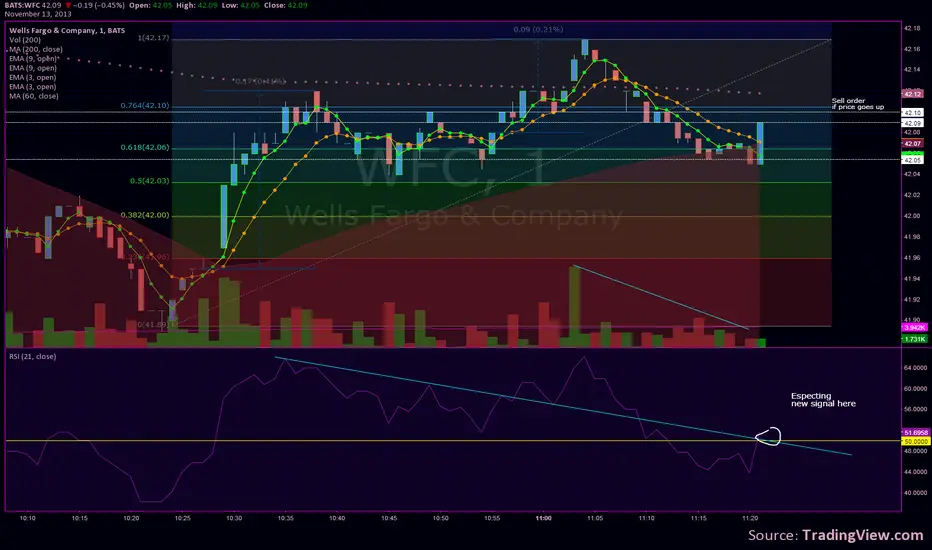
Task: Click 48.0000 on the RSI scale
Action: pos(915,451)
